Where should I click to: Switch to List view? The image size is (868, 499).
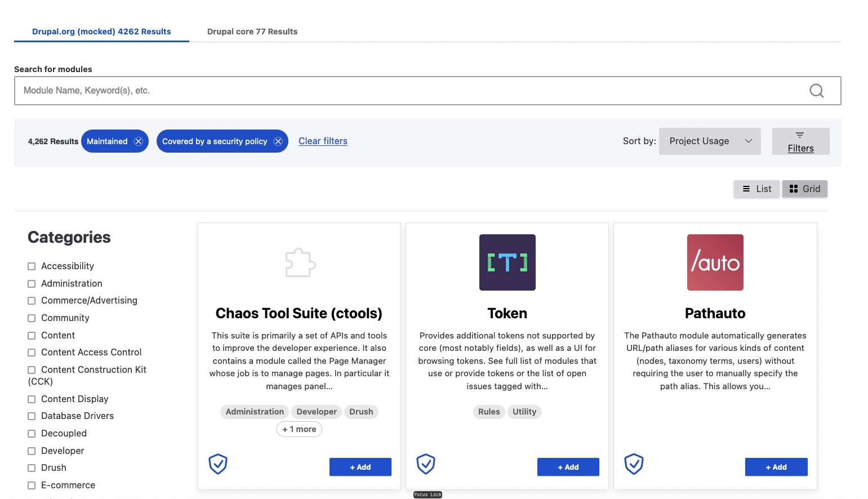tap(756, 189)
